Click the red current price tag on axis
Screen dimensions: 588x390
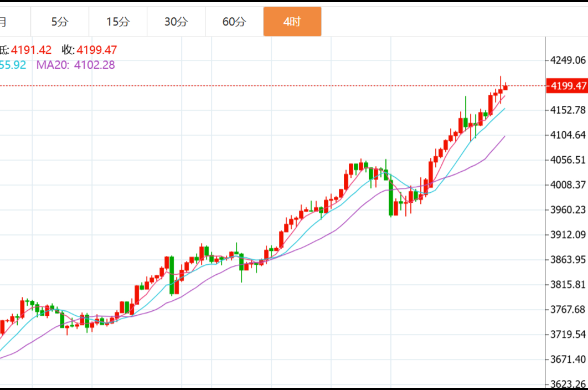coord(566,86)
